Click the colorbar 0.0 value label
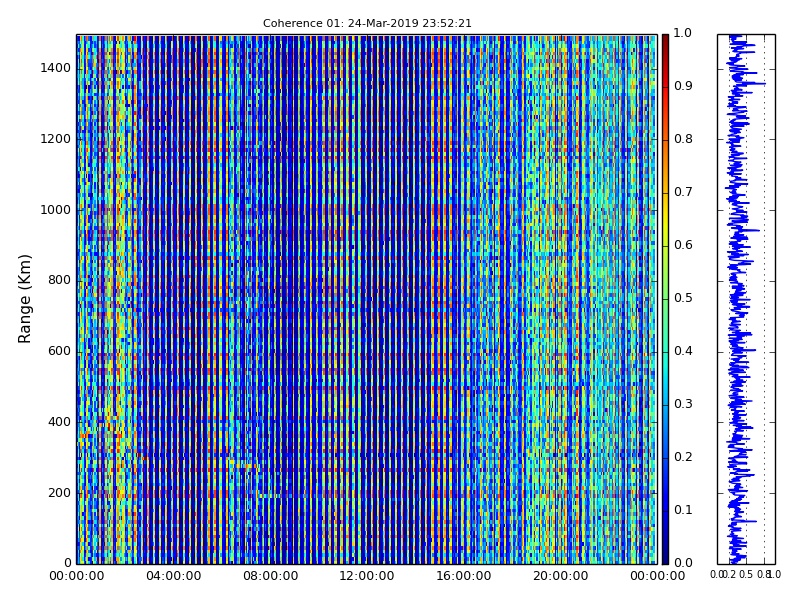 (x=683, y=563)
